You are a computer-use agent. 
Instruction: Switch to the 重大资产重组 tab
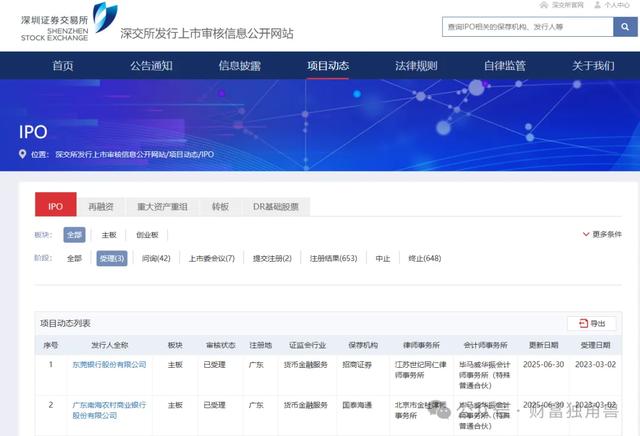click(162, 207)
